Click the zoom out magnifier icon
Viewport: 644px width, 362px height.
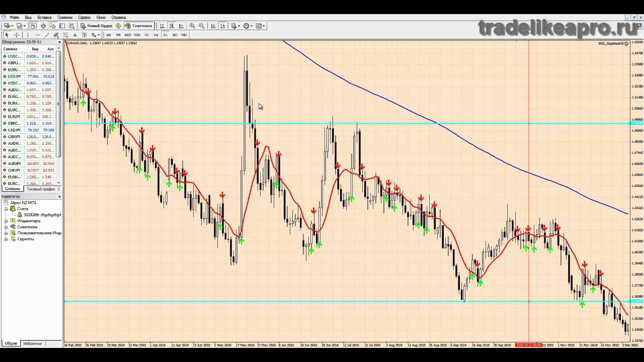click(202, 26)
